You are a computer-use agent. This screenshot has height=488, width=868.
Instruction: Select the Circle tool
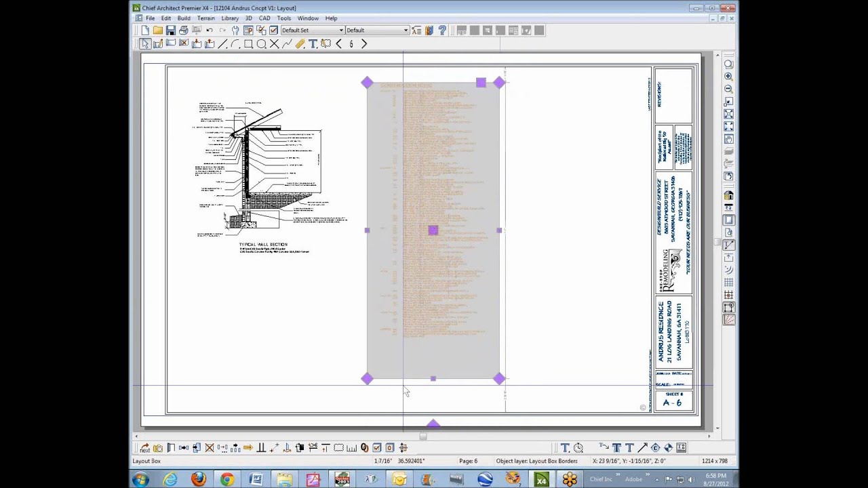click(x=261, y=44)
